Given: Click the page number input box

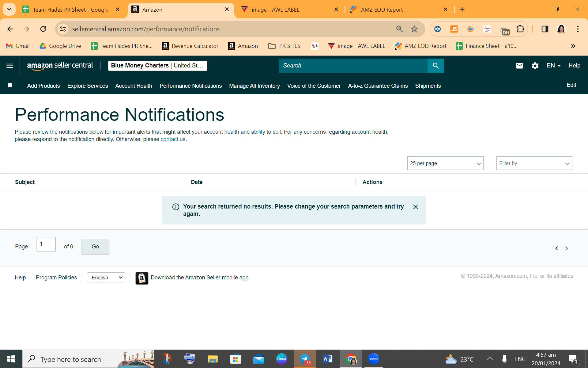Looking at the screenshot, I should 46,244.
